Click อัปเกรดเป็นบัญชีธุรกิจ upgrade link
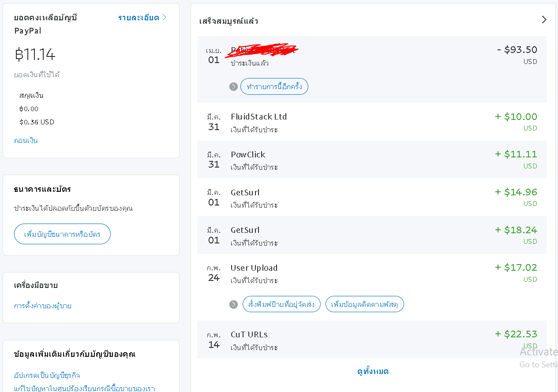Screen dimensions: 558x392 (47, 375)
